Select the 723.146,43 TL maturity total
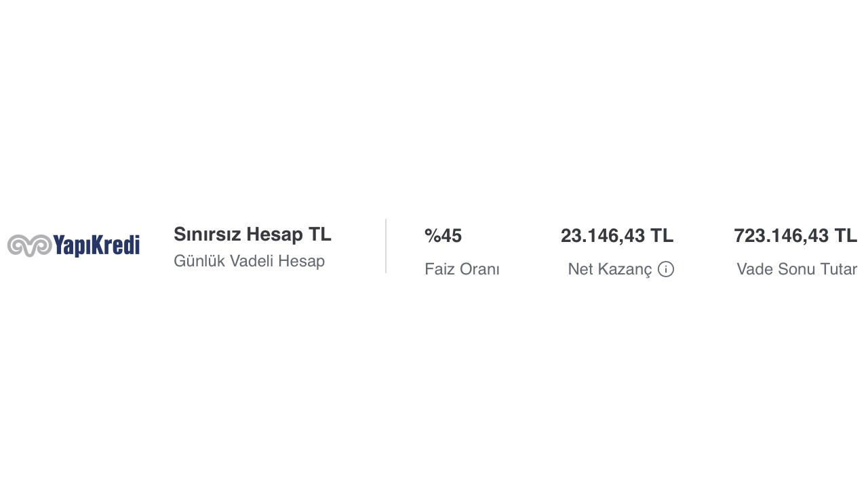Screen dimensions: 868x488 click(795, 237)
